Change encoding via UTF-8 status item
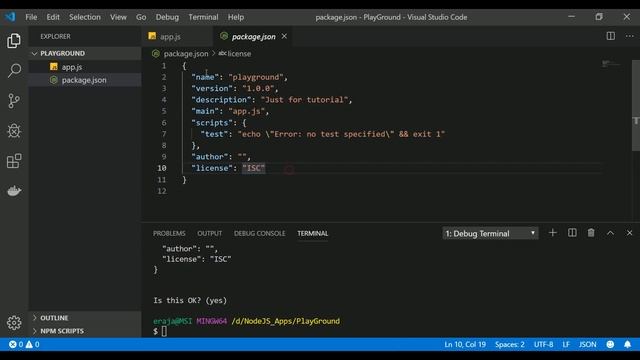Viewport: 640px width, 360px height. [543, 344]
